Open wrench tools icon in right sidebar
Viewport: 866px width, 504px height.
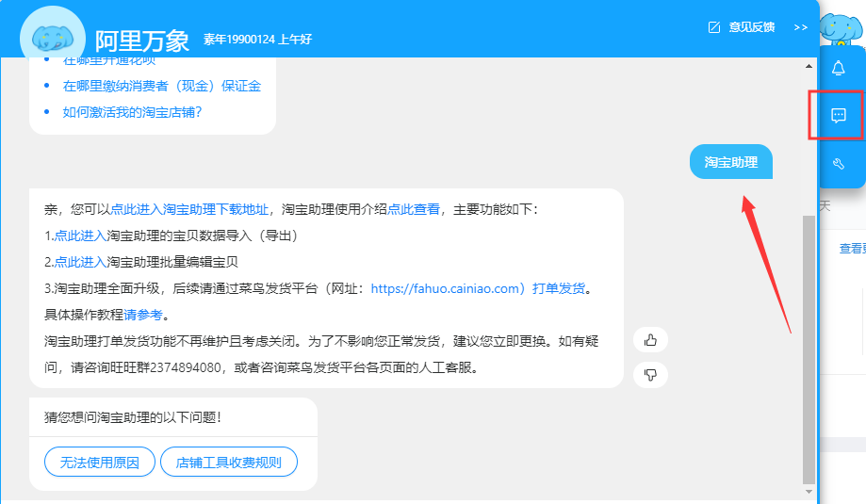pyautogui.click(x=839, y=163)
